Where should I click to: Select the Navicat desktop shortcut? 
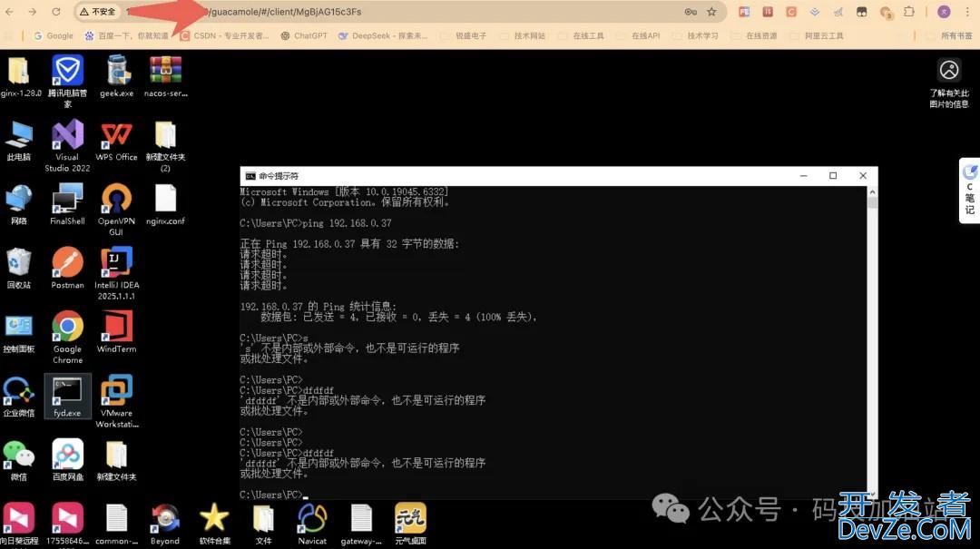pyautogui.click(x=312, y=519)
